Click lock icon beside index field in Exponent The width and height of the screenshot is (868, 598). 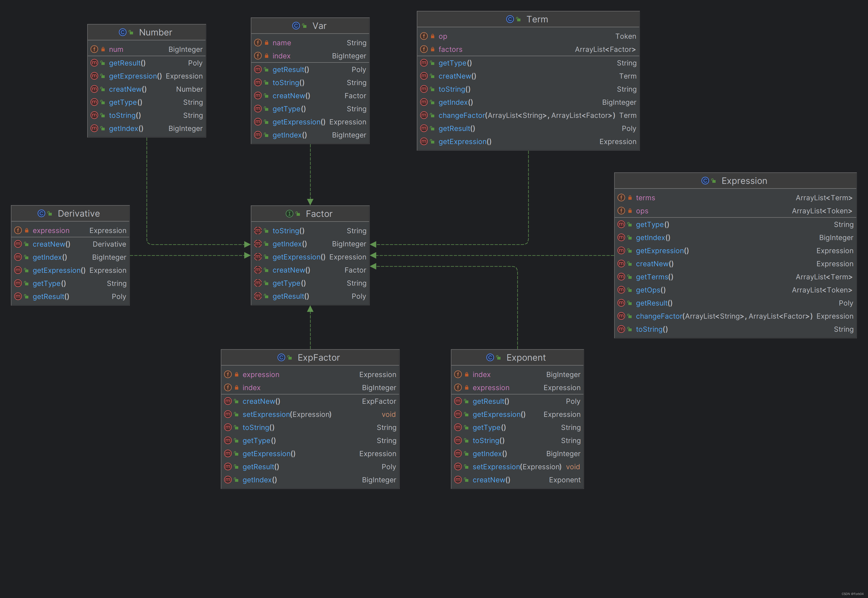[466, 374]
